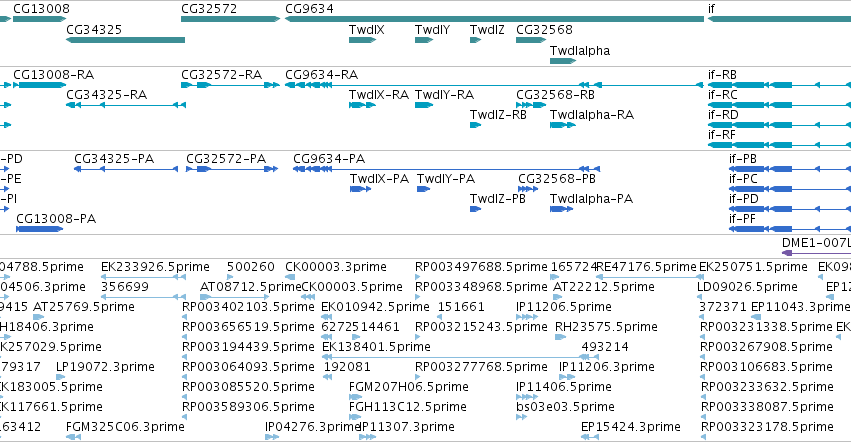Open EST FGH113C12.5prime
The height and width of the screenshot is (442, 851).
[x=408, y=408]
